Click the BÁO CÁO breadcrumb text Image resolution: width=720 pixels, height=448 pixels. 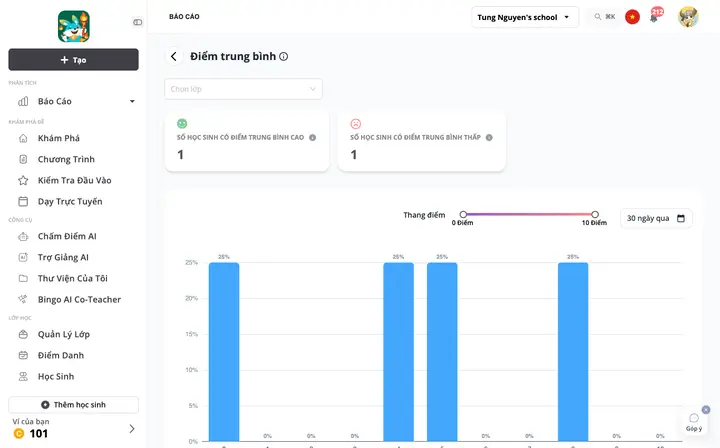pyautogui.click(x=184, y=17)
